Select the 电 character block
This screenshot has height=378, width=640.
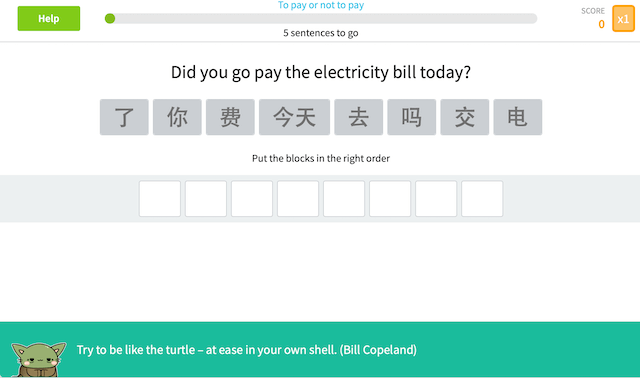pos(518,117)
